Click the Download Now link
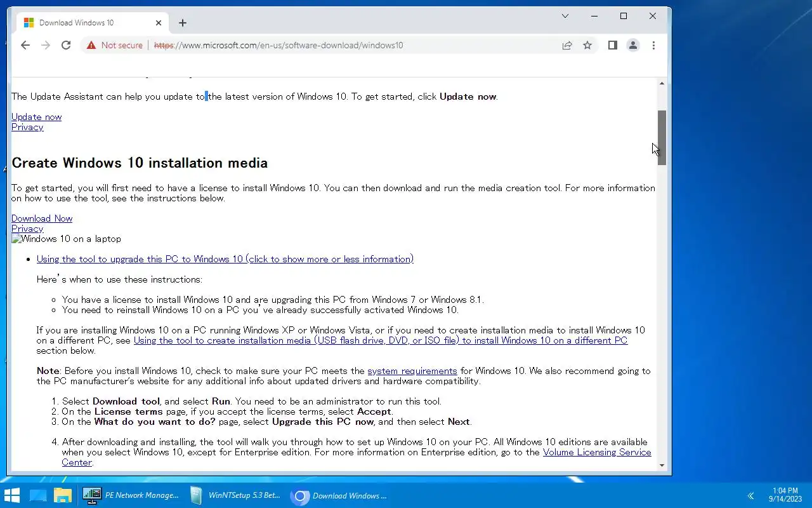This screenshot has height=508, width=812. (x=42, y=218)
